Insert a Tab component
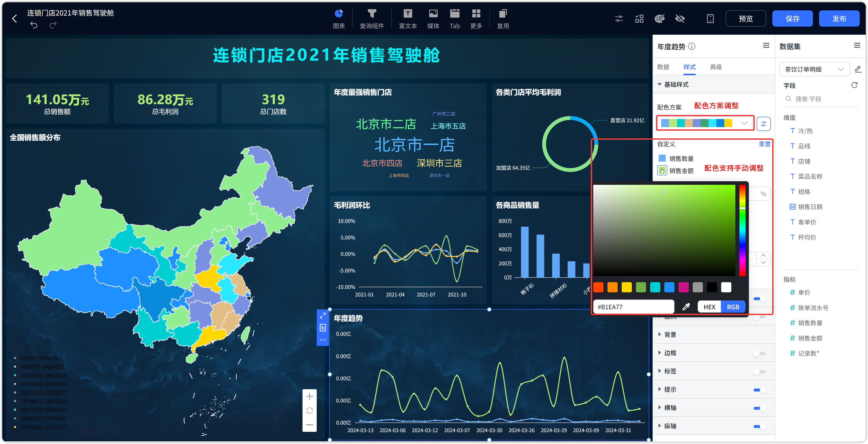This screenshot has width=868, height=444. [x=455, y=19]
